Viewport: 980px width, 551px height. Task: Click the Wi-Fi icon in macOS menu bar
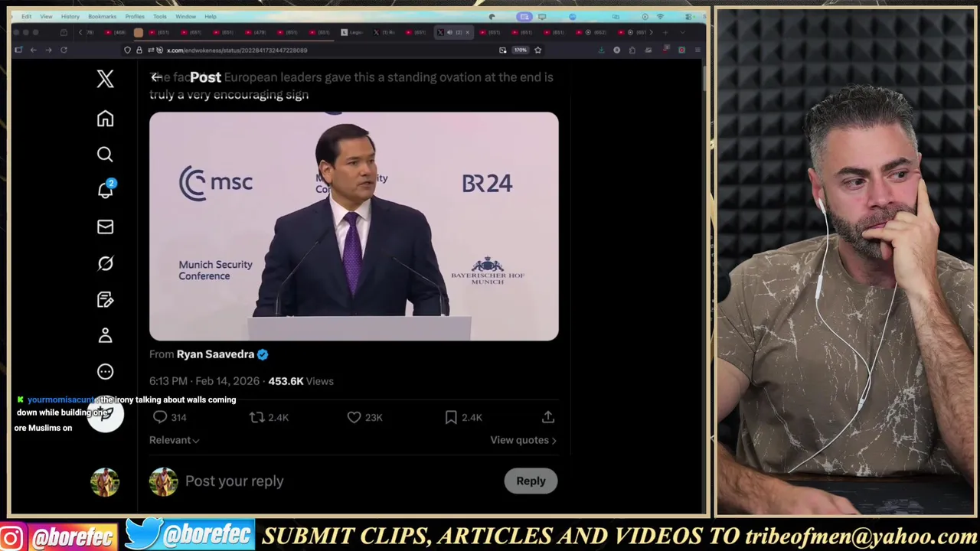[x=660, y=16]
